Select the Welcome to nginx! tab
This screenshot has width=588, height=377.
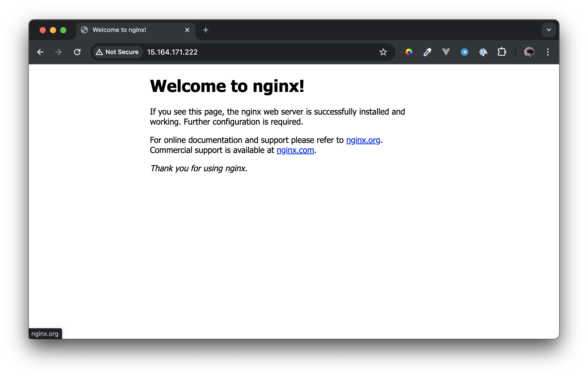[129, 30]
